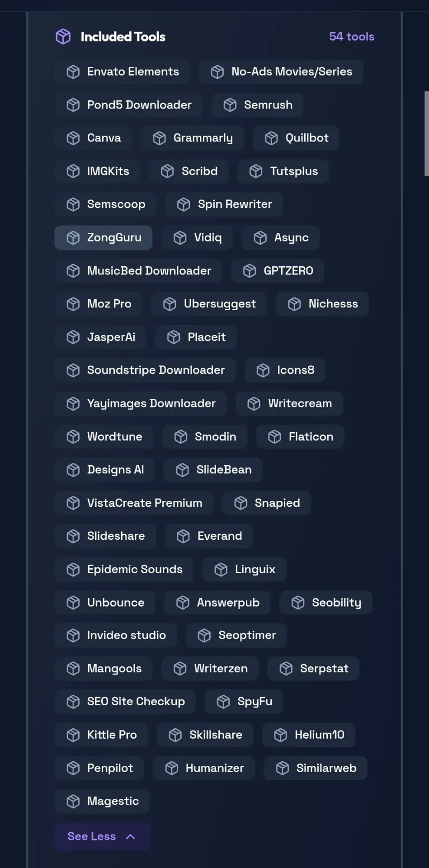The height and width of the screenshot is (868, 429).
Task: Click the page scrollbar thumb at right edge
Action: [x=426, y=133]
